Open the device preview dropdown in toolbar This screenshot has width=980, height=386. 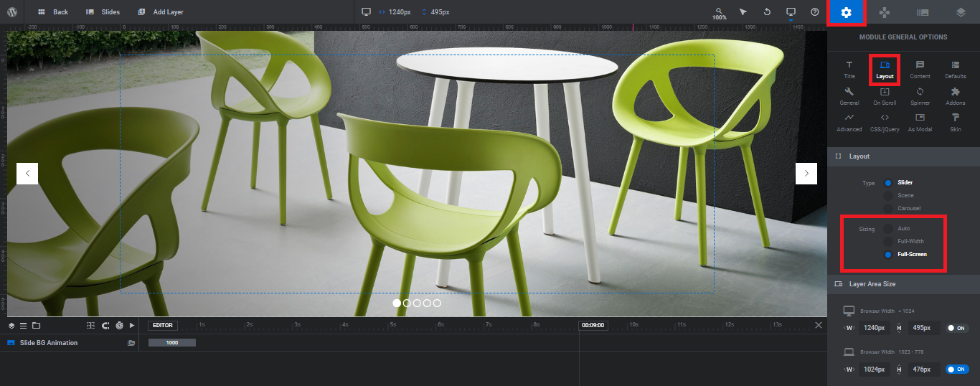pos(791,14)
